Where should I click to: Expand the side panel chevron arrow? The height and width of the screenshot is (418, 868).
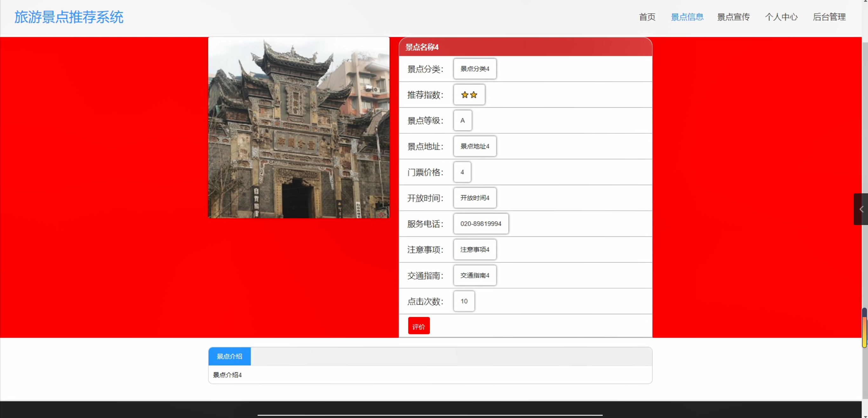(861, 209)
